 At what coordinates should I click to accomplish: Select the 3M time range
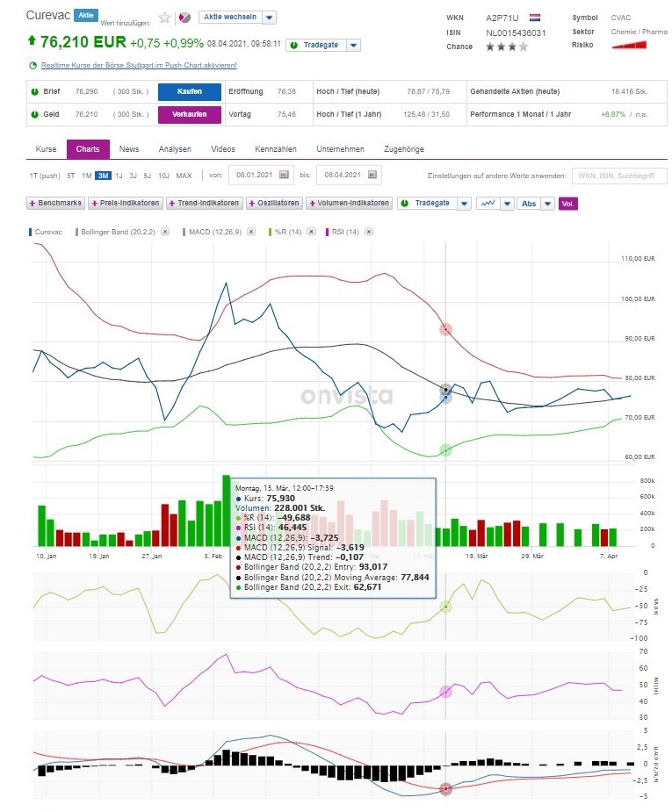(x=103, y=176)
